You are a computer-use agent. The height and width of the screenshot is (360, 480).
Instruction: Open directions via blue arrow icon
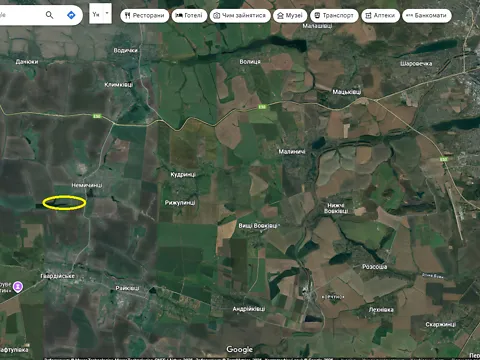tap(71, 15)
